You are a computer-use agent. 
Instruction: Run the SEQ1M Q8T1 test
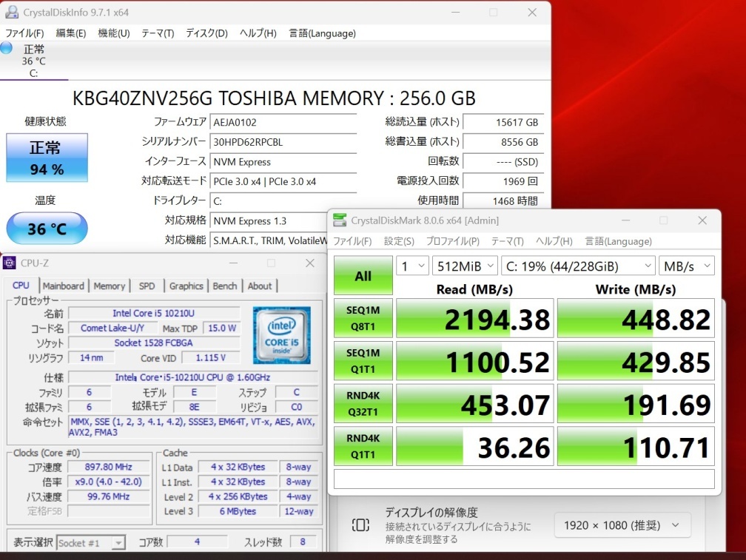(363, 318)
